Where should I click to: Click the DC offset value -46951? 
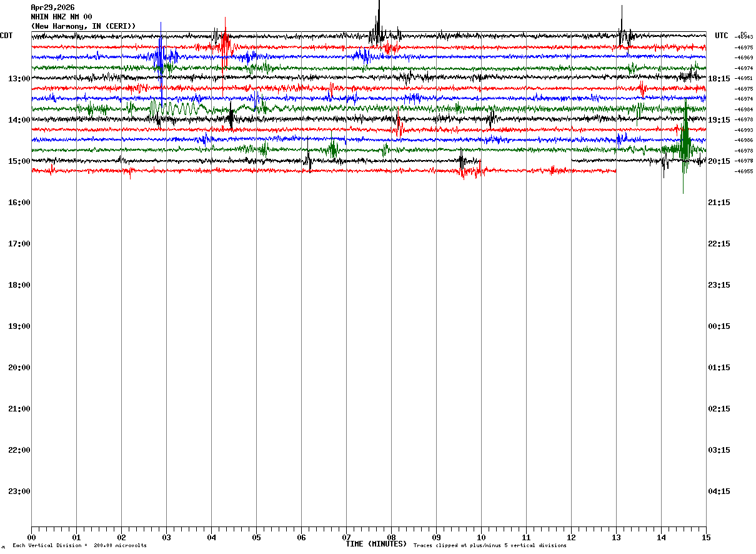coord(744,78)
